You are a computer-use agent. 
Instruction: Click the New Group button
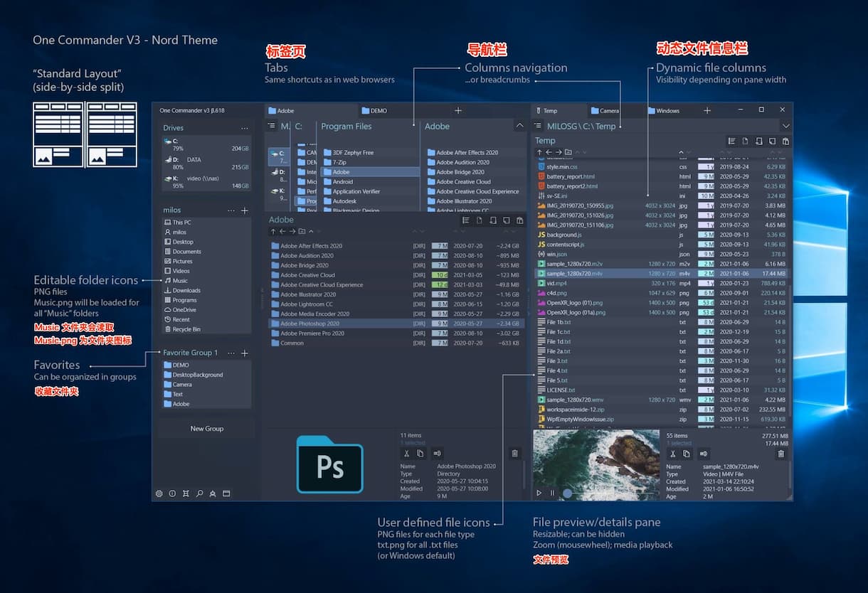(x=206, y=429)
